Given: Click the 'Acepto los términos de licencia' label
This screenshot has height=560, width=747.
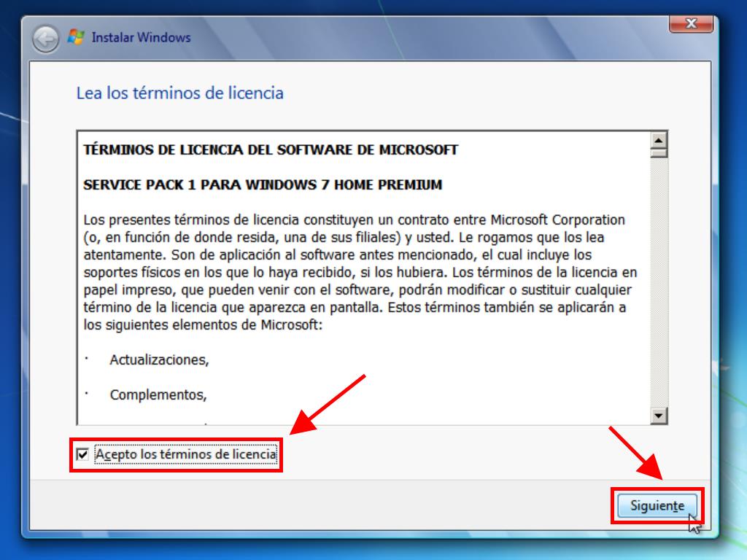Looking at the screenshot, I should [x=186, y=455].
